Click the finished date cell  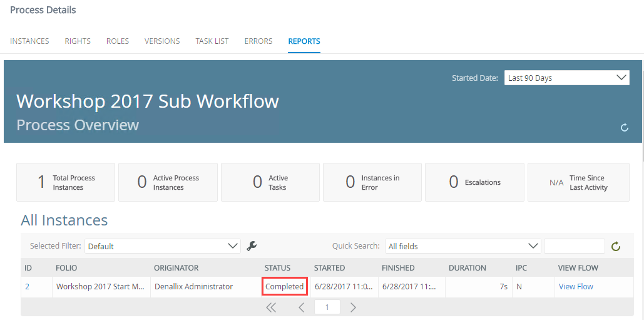tap(412, 287)
